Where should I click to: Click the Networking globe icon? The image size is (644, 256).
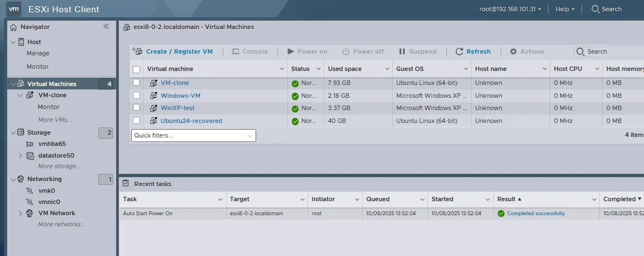point(21,179)
